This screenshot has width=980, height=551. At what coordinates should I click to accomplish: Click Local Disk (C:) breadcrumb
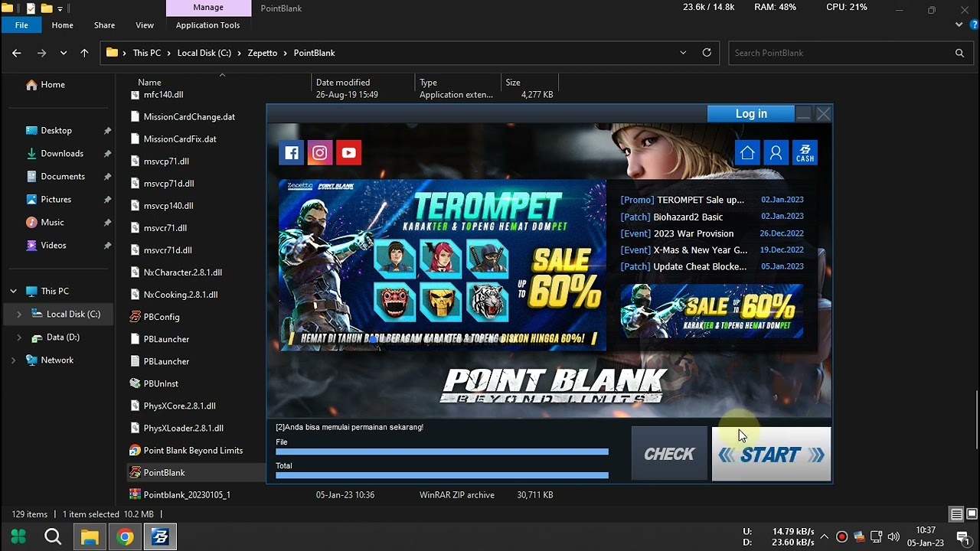[x=204, y=53]
